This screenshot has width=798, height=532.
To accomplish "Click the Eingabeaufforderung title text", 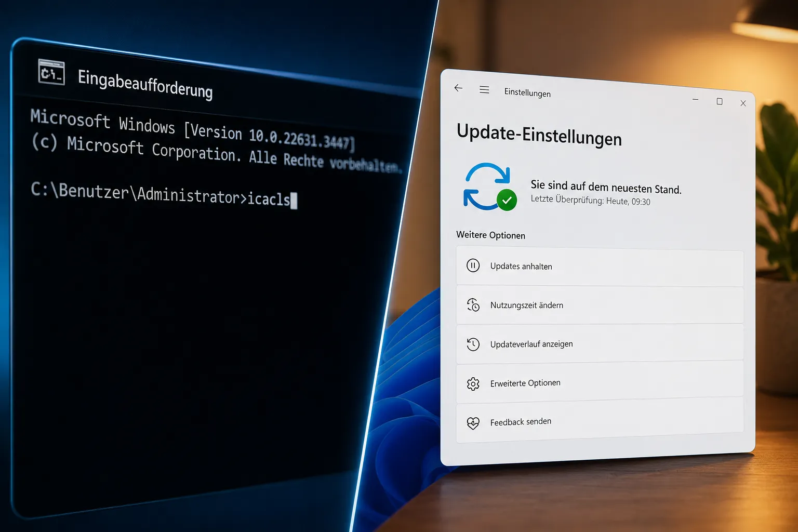I will 145,84.
